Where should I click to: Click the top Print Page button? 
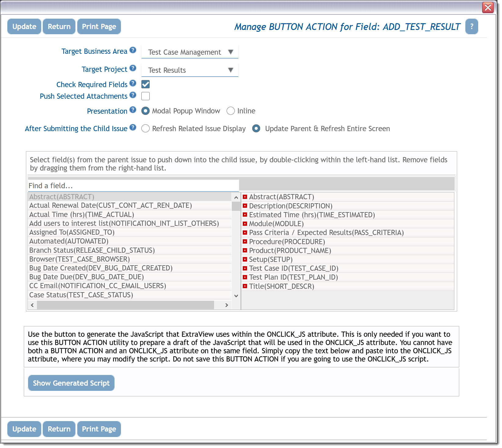pos(99,27)
